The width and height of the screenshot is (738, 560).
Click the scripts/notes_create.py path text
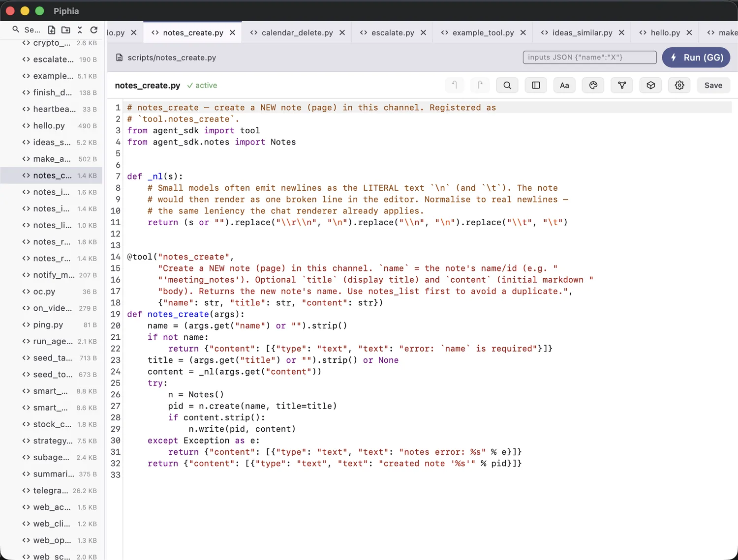pyautogui.click(x=172, y=58)
